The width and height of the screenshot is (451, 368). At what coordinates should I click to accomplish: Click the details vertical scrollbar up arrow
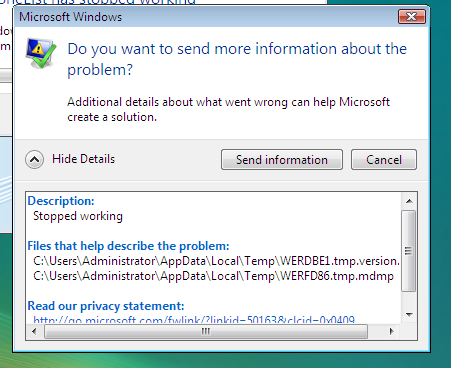(409, 201)
